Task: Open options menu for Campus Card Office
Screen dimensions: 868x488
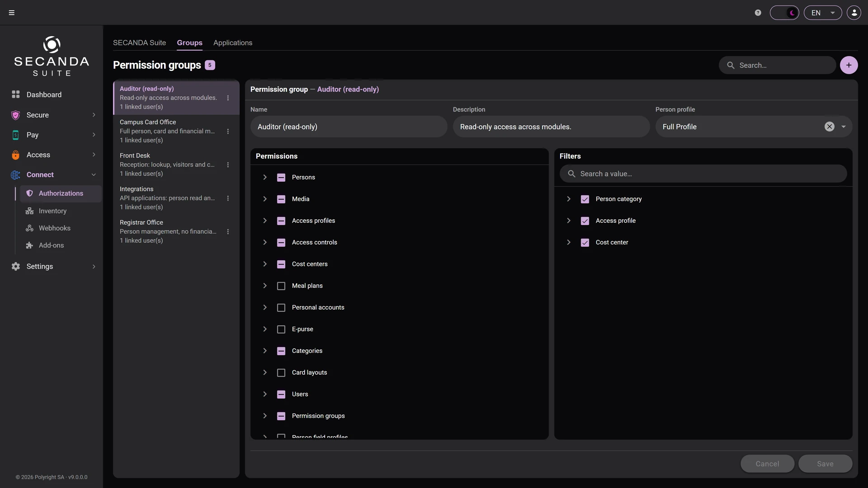Action: coord(228,131)
